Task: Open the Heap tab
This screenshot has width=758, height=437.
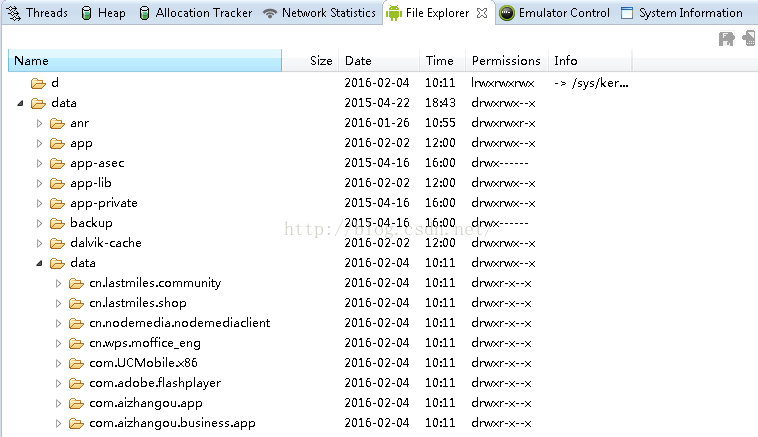Action: pyautogui.click(x=102, y=13)
